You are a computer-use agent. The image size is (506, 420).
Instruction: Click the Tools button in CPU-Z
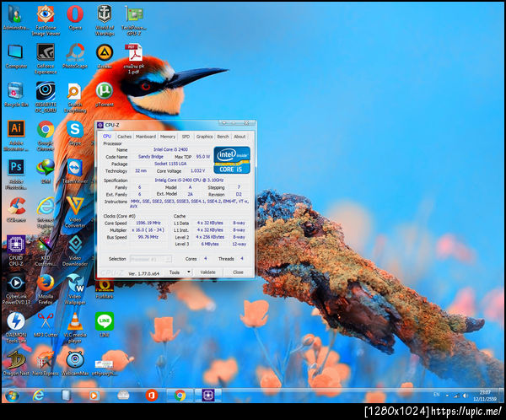(x=175, y=272)
